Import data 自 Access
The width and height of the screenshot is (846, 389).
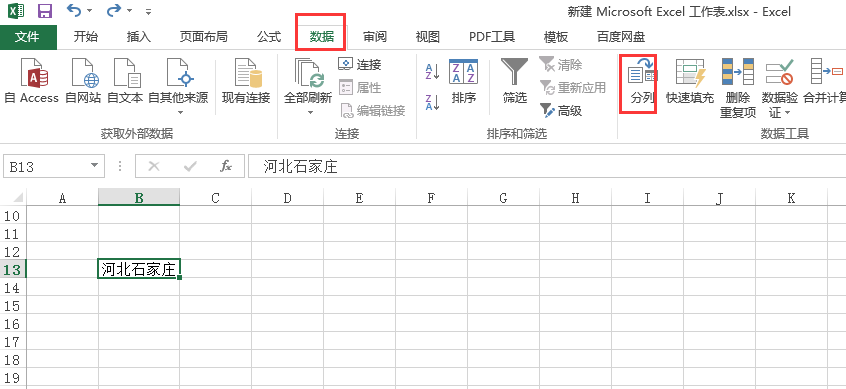[x=31, y=81]
